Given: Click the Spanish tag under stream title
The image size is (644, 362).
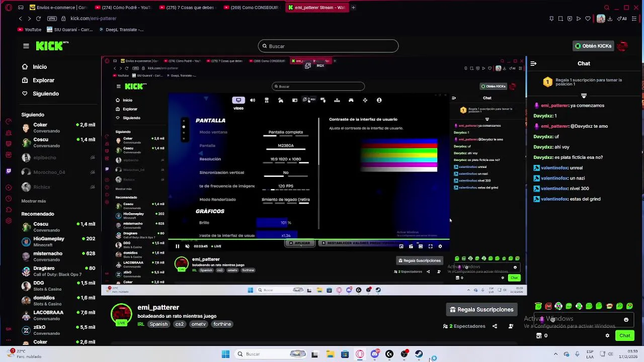Looking at the screenshot, I should 158,324.
